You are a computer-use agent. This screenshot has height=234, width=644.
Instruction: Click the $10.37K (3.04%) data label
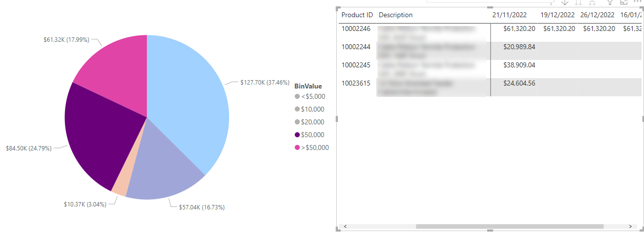85,204
